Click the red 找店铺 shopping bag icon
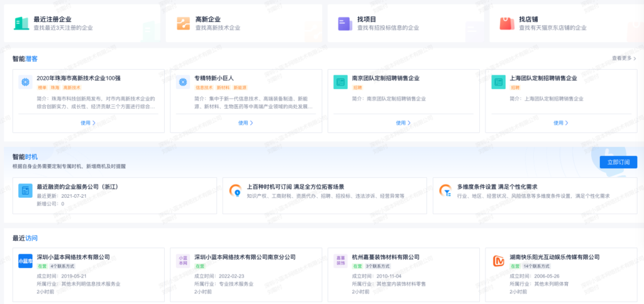The image size is (644, 304). pos(506,23)
